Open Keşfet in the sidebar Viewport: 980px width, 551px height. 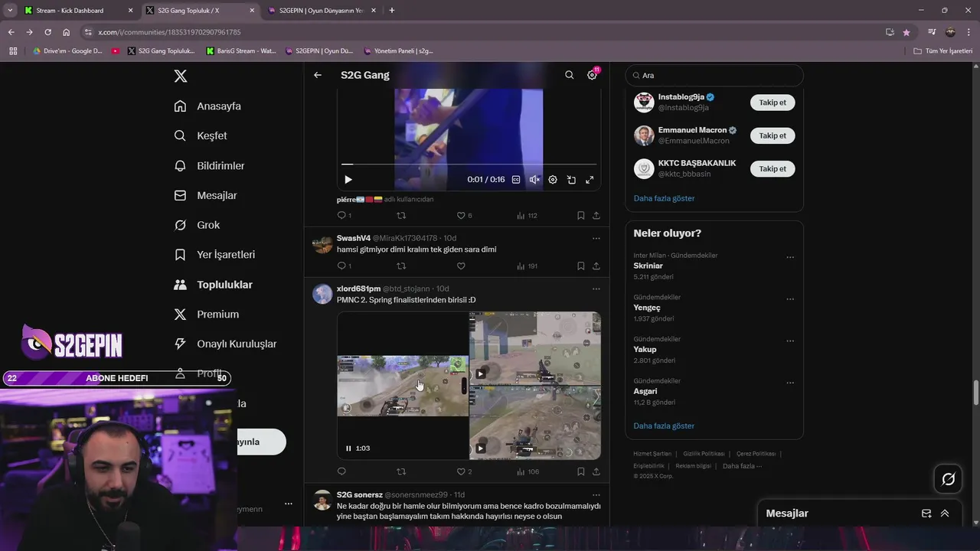tap(201, 136)
